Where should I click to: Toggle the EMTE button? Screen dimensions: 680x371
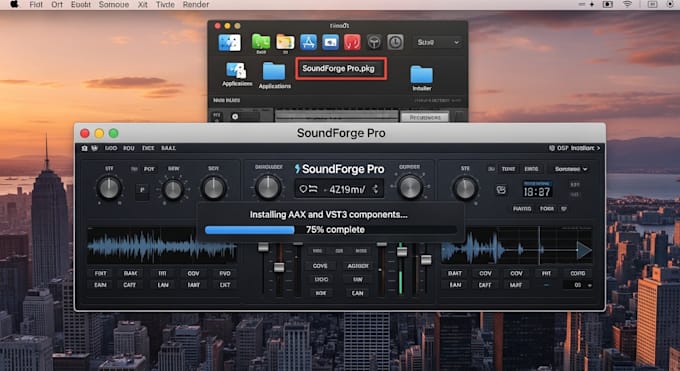(x=531, y=169)
